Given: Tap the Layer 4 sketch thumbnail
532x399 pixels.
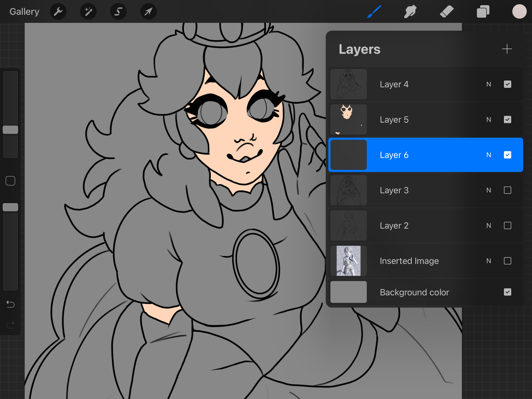Looking at the screenshot, I should tap(349, 84).
